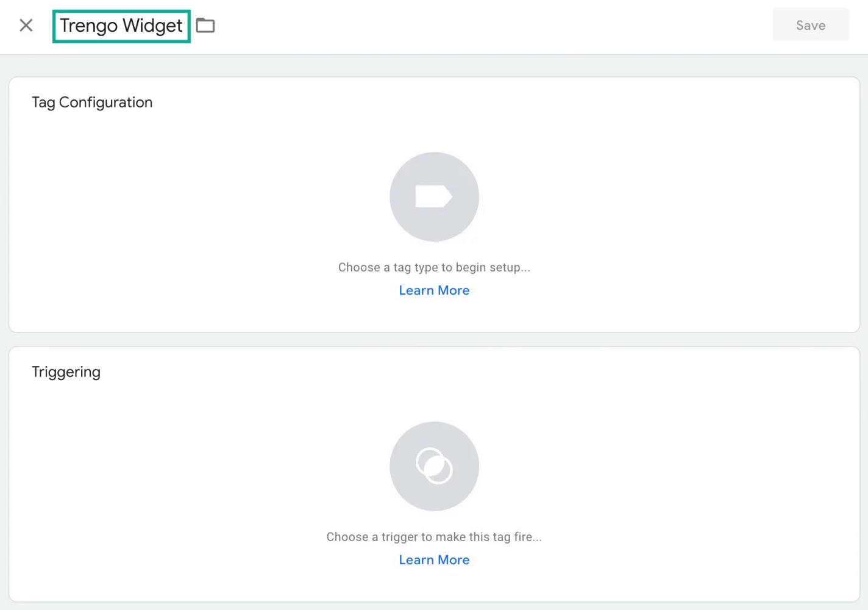Click the trigger placeholder icon in Triggering section
This screenshot has height=610, width=868.
tap(434, 466)
